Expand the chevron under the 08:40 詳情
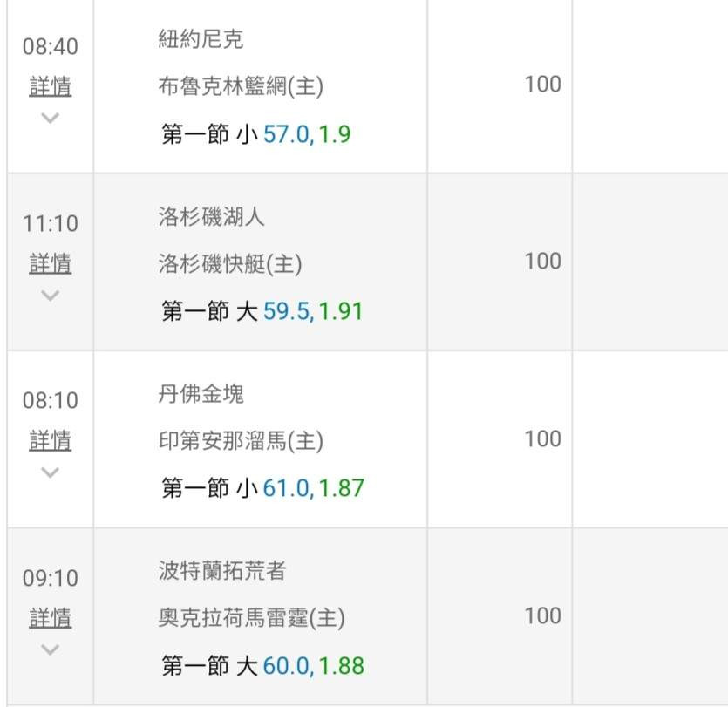Screen dimensions: 728x707 (x=51, y=118)
